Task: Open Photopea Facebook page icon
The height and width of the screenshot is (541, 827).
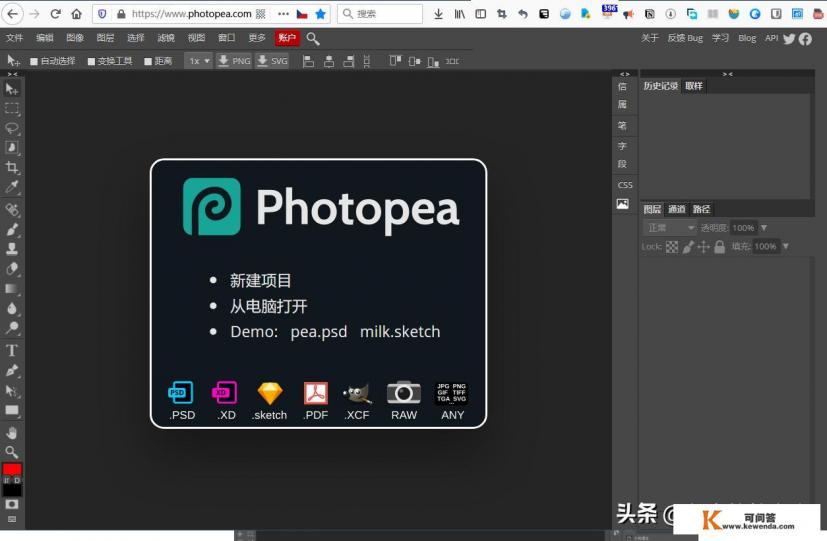Action: pyautogui.click(x=805, y=38)
